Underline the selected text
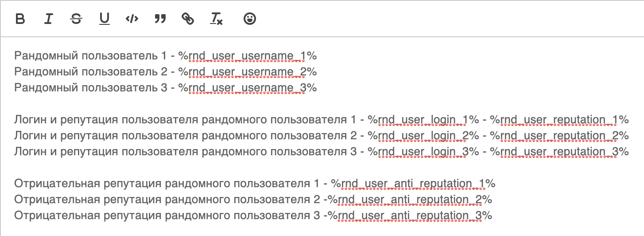The image size is (644, 236). pos(105,19)
